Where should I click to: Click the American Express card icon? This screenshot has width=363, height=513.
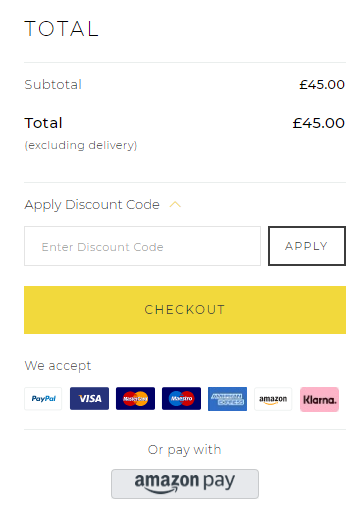(227, 399)
